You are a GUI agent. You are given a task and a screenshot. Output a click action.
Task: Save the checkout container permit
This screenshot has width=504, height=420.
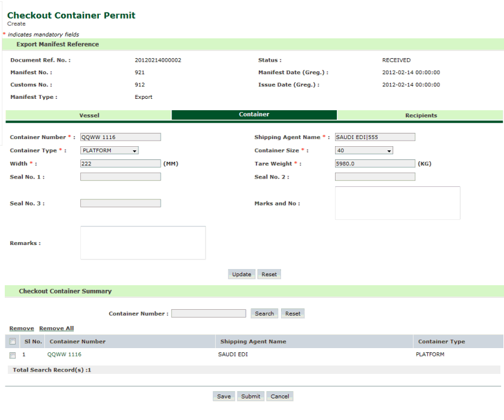tap(224, 396)
